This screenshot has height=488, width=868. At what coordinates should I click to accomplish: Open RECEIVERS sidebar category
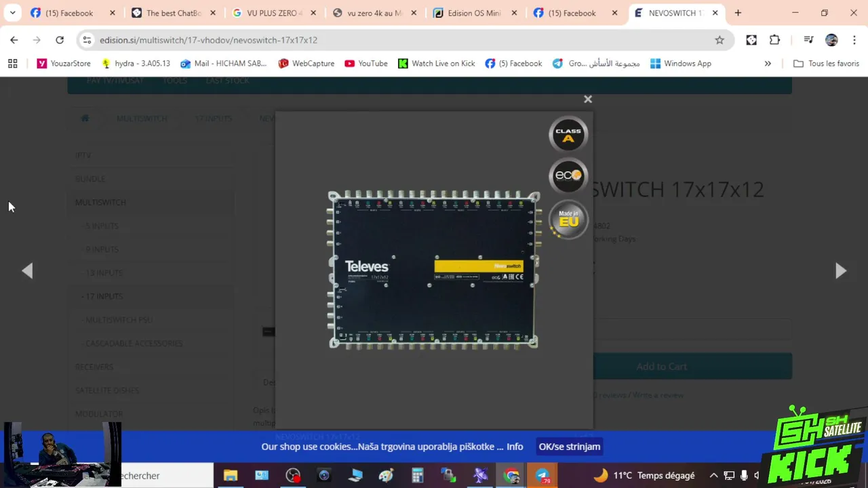(x=94, y=367)
